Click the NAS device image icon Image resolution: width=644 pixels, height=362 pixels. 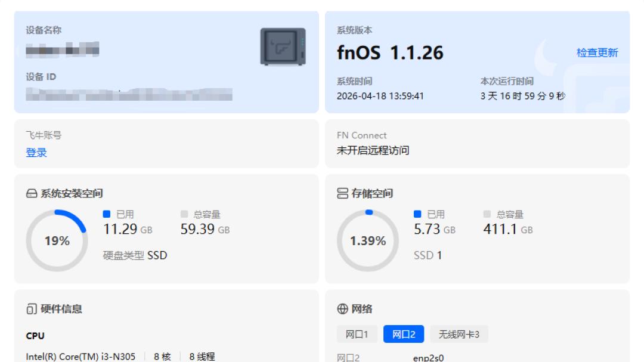pyautogui.click(x=283, y=47)
